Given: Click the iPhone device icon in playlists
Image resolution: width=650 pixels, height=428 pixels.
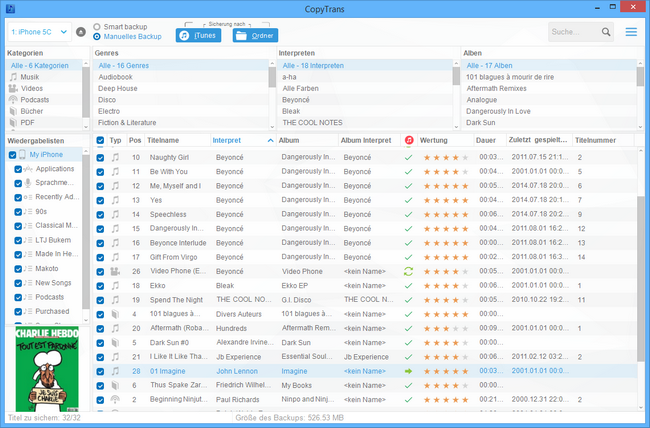Looking at the screenshot, I should pos(22,155).
